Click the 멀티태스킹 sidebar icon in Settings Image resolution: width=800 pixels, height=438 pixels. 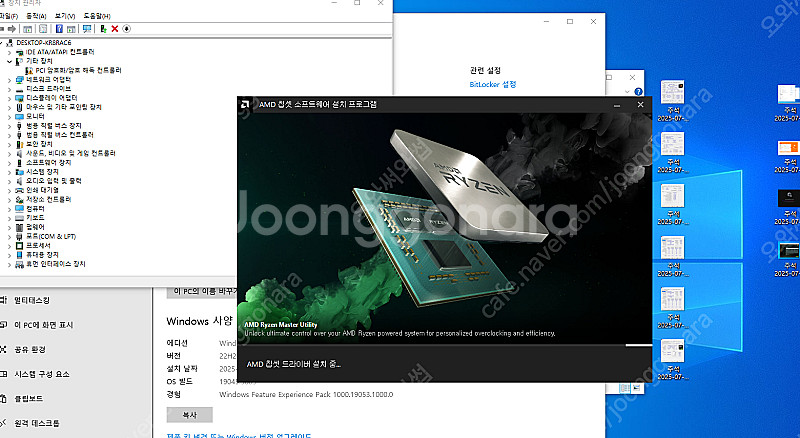(3, 300)
